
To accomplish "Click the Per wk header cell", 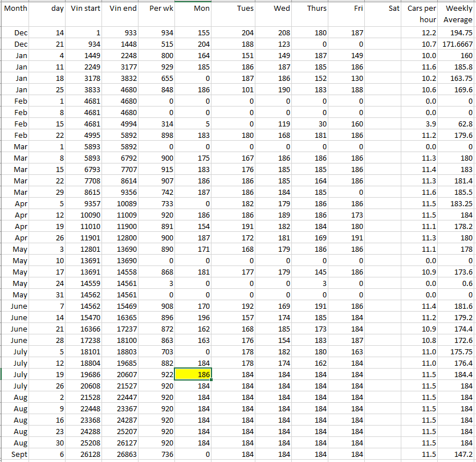I will point(157,9).
